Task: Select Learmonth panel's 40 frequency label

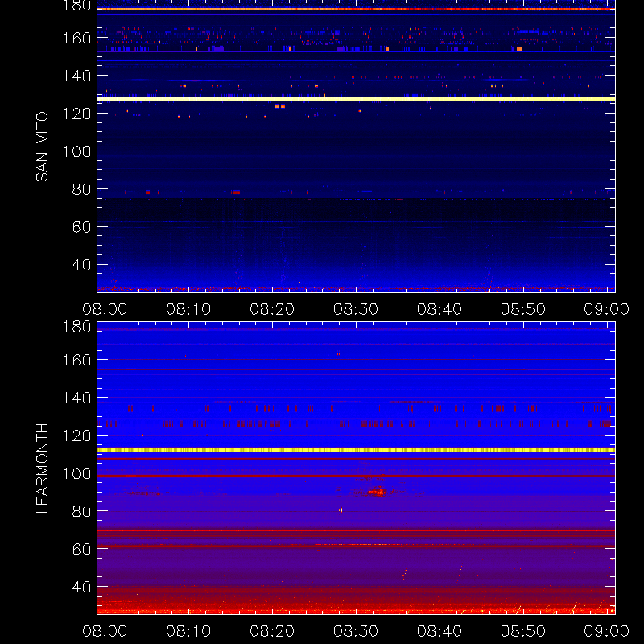Action: [x=81, y=587]
